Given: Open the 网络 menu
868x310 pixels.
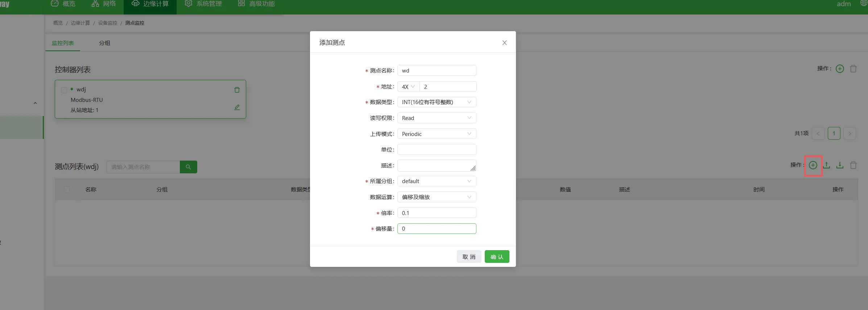Looking at the screenshot, I should tap(104, 4).
